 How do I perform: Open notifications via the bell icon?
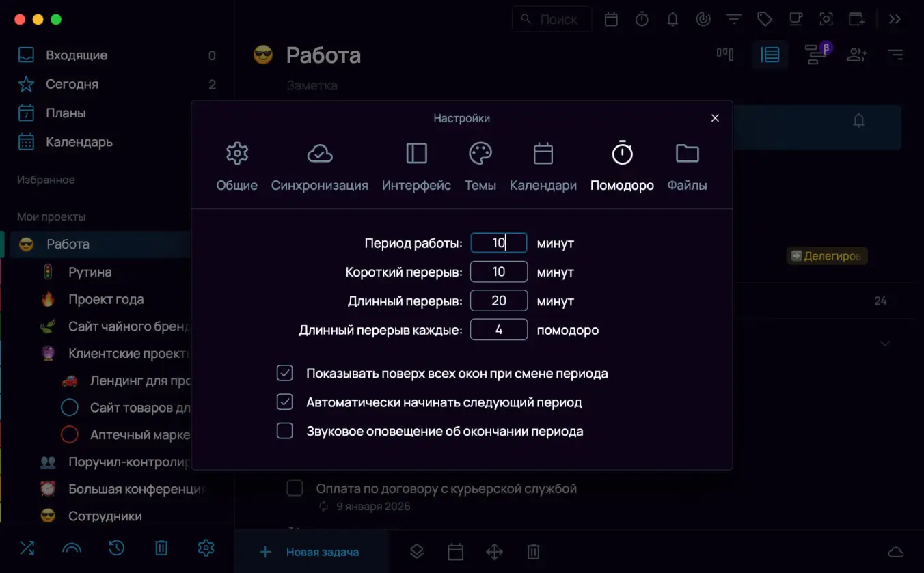coord(672,18)
